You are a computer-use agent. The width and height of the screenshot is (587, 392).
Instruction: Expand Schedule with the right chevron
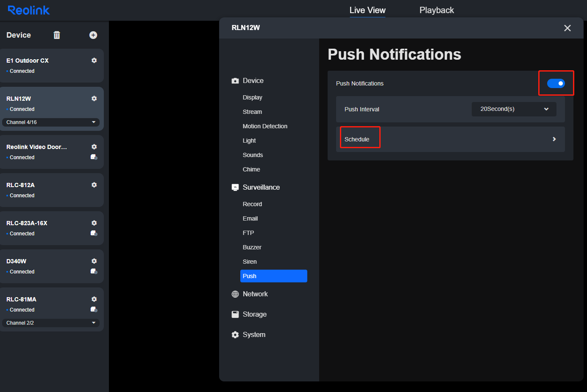tap(554, 139)
